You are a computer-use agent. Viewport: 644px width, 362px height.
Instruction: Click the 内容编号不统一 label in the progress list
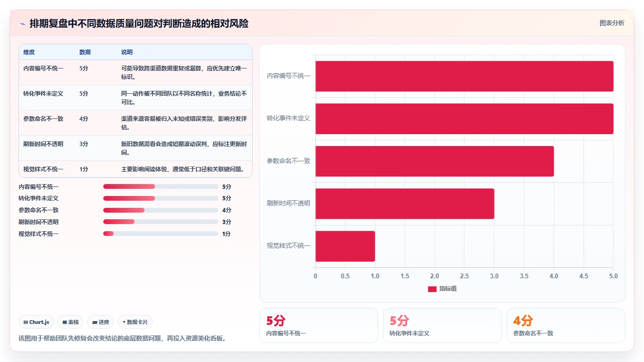coord(39,187)
